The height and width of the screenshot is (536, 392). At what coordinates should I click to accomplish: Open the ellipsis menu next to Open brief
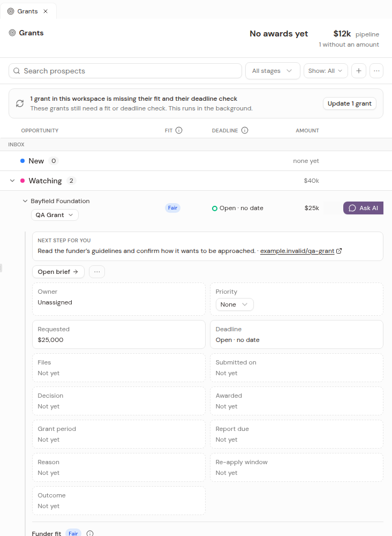97,272
